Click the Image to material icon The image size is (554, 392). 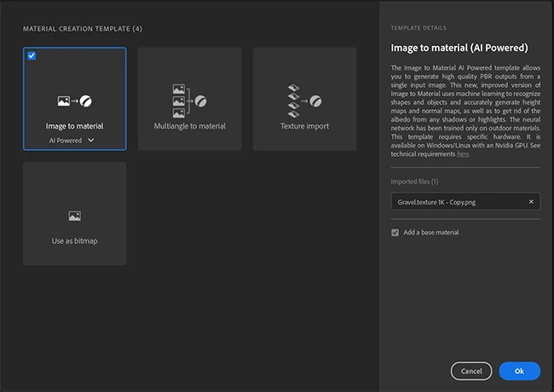(74, 101)
